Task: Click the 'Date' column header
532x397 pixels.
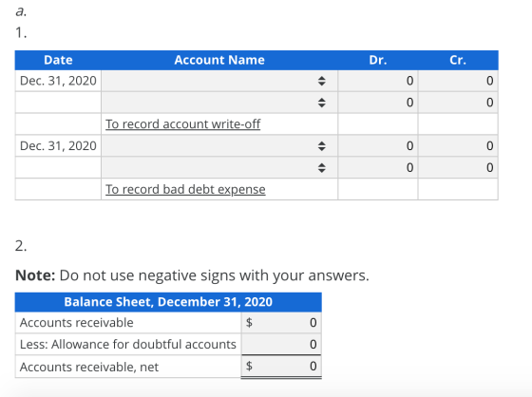Action: pos(58,60)
